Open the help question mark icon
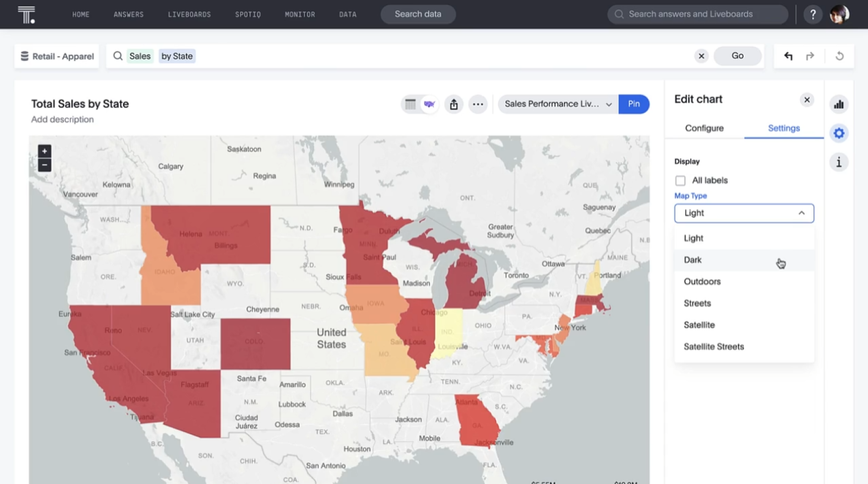Screen dimensions: 868x484 [812, 15]
